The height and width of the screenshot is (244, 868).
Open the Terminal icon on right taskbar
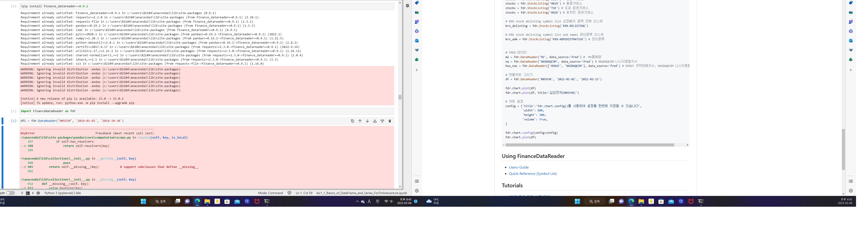[x=701, y=202]
